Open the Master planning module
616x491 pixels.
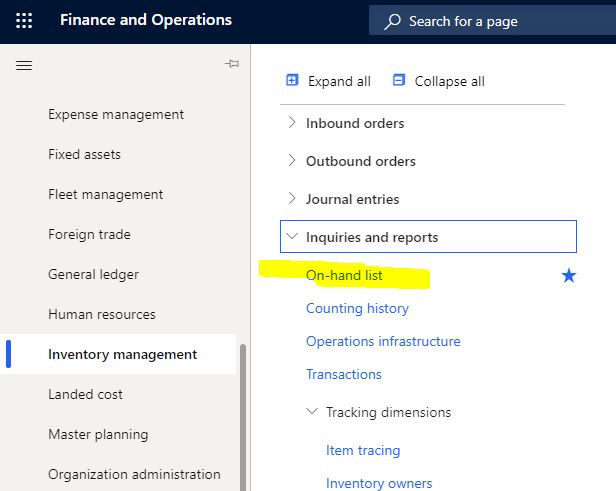98,434
